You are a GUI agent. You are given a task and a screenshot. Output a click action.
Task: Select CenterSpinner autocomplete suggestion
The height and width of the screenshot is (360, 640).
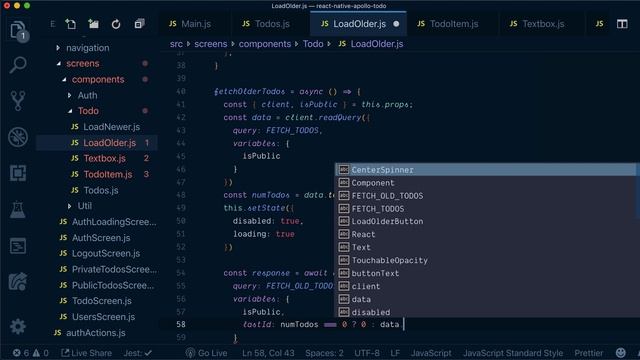pos(485,170)
